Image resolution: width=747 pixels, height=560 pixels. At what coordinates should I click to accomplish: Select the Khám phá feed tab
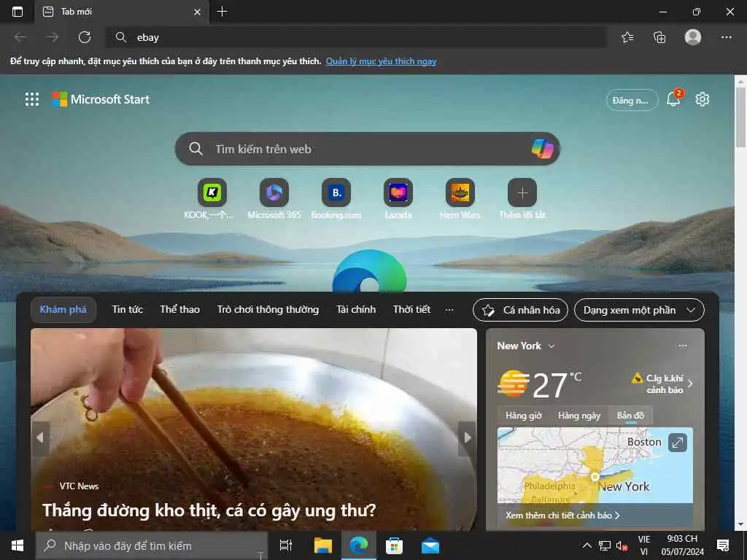pos(63,309)
